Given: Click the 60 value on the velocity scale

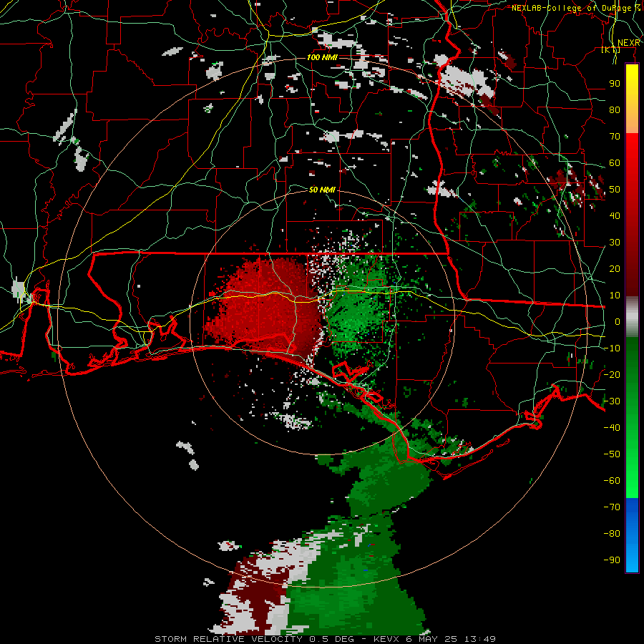Looking at the screenshot, I should 615,162.
